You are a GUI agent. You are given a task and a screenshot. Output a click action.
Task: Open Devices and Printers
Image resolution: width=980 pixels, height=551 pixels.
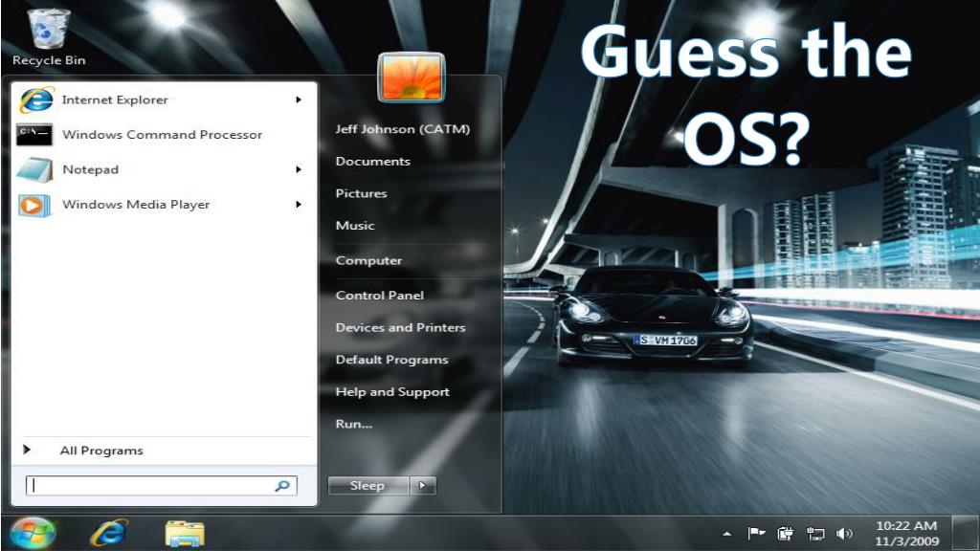click(401, 327)
